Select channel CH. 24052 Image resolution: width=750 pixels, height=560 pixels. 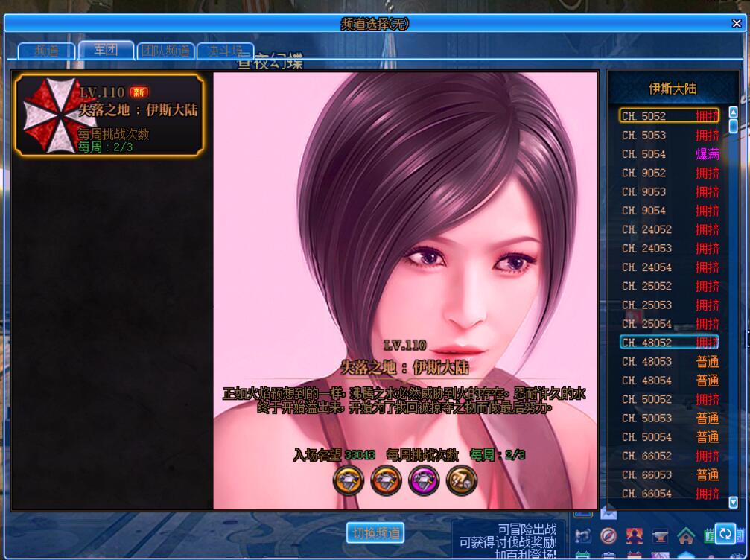(669, 229)
